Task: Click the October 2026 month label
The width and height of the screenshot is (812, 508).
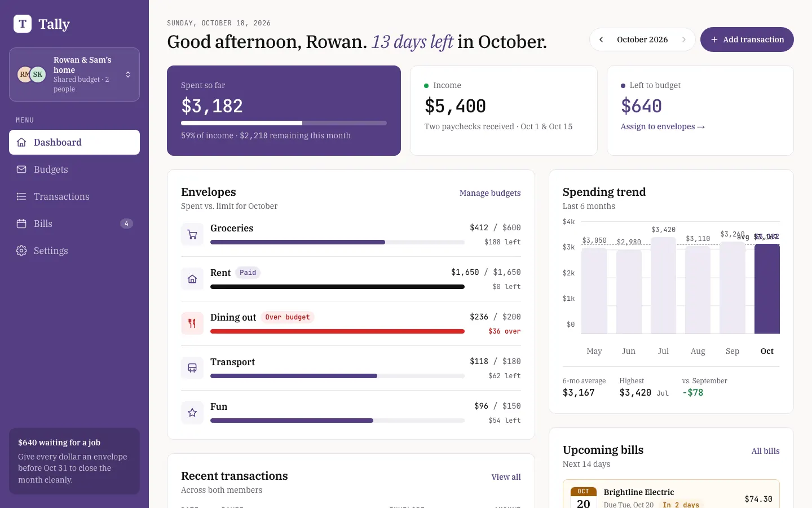Action: point(642,40)
